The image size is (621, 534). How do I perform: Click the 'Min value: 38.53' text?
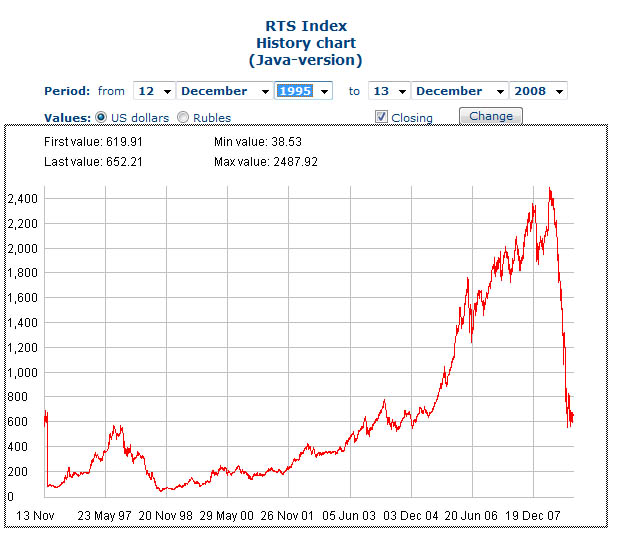click(x=258, y=142)
